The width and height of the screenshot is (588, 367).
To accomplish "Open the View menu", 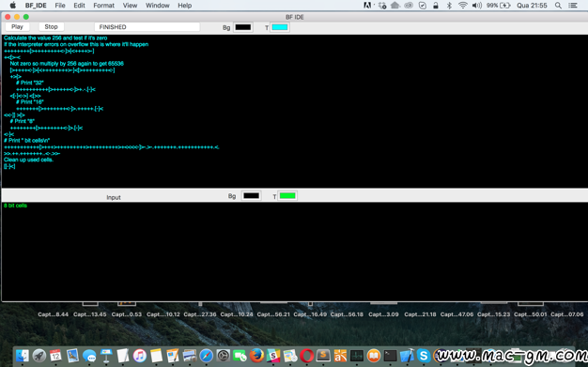I will click(130, 6).
